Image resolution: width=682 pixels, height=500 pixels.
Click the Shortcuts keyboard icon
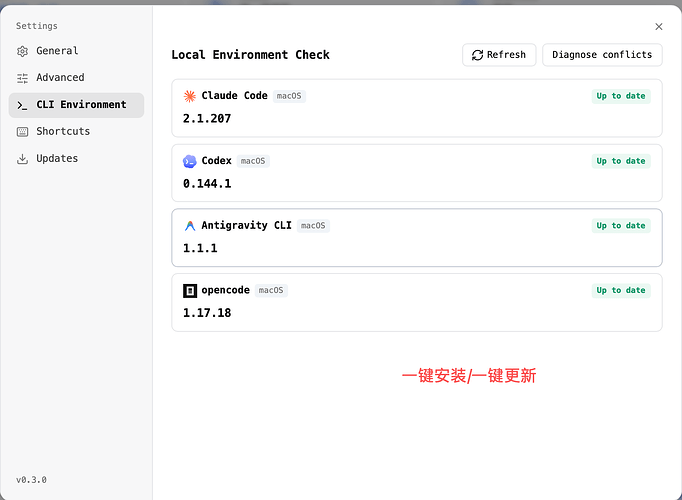[22, 132]
